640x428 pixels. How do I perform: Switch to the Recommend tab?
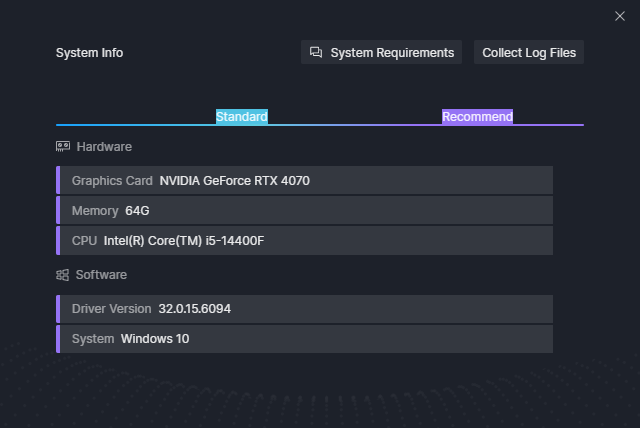click(x=477, y=117)
